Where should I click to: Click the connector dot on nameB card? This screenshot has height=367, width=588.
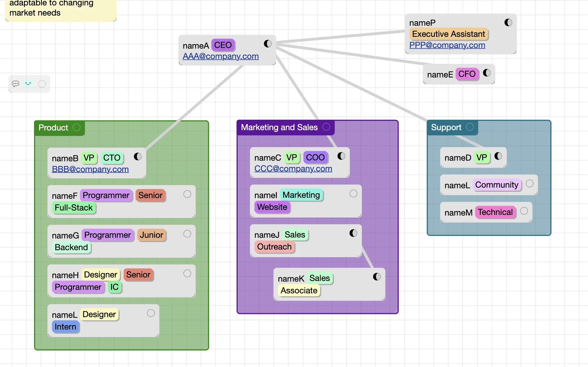pyautogui.click(x=138, y=157)
